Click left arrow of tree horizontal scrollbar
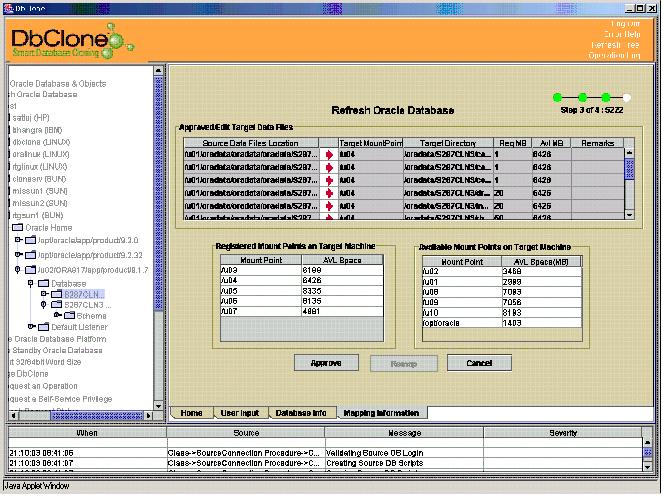This screenshot has height=496, width=663. 14,416
